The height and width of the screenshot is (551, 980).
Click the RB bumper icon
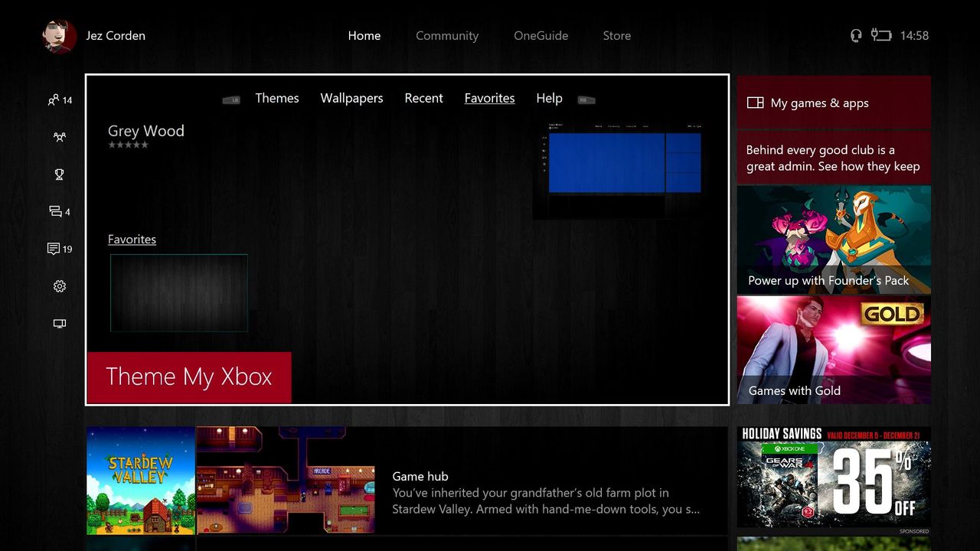(586, 100)
